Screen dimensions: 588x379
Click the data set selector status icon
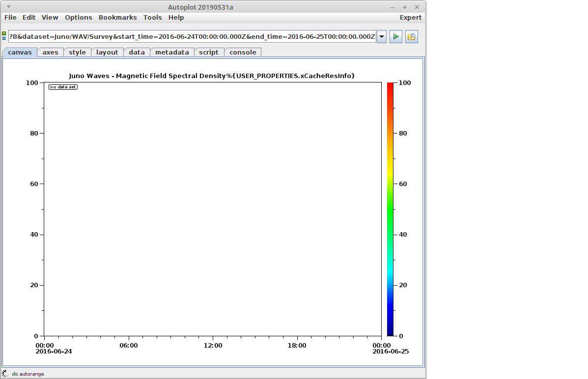[4, 36]
